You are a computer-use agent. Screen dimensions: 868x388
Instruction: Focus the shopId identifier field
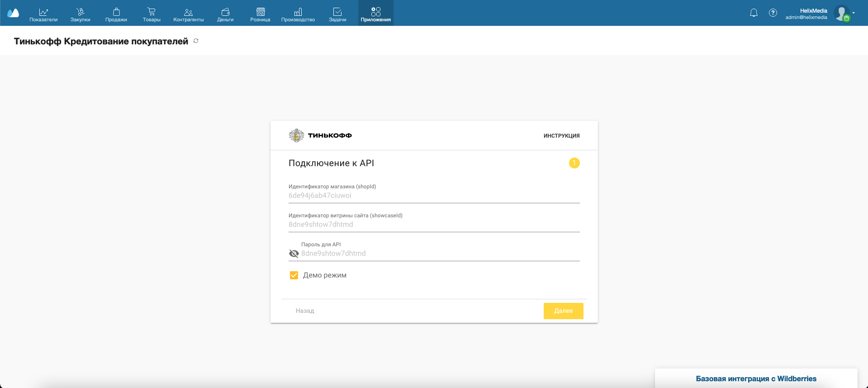[434, 196]
